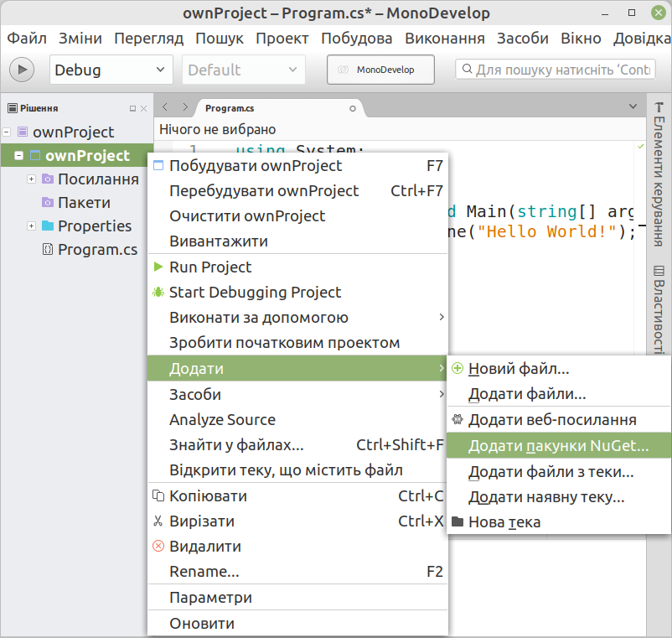Choose Копіювати from the context menu

[297, 496]
